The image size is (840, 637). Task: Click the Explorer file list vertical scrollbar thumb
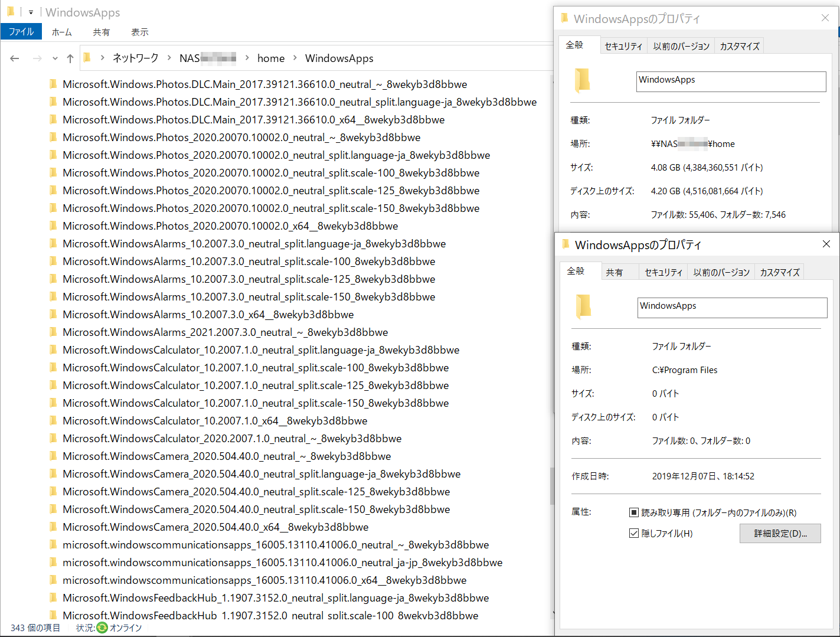553,486
